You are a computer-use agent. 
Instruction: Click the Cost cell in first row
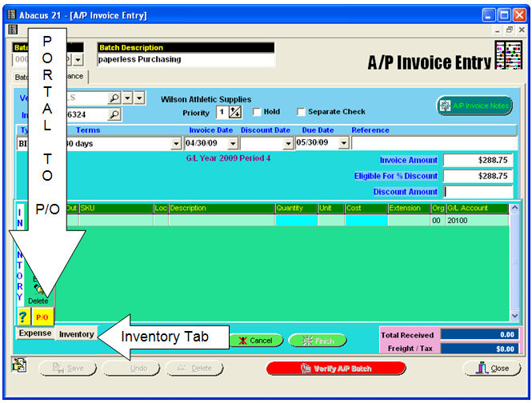pyautogui.click(x=366, y=221)
